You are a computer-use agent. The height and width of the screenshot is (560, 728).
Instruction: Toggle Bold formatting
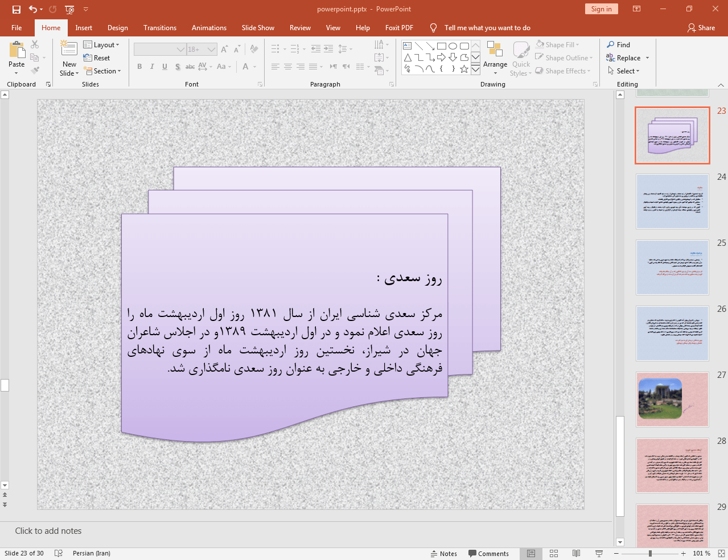(x=139, y=67)
